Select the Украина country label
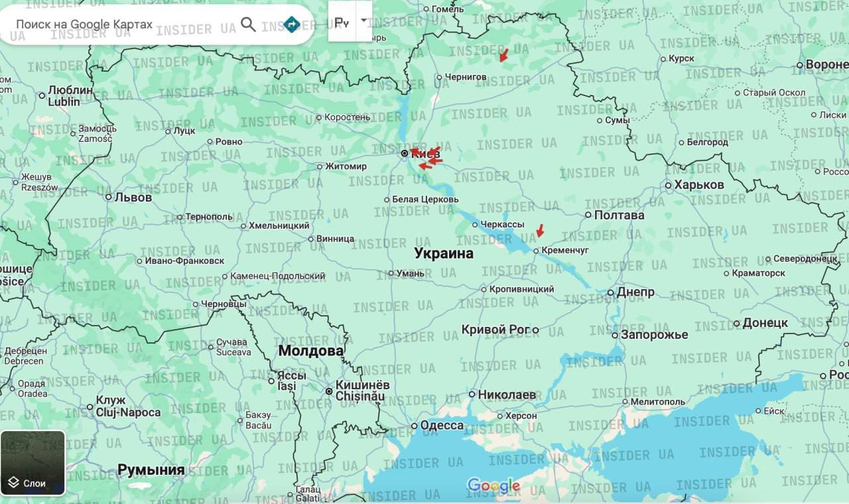Viewport: 849px width, 504px height. click(444, 253)
